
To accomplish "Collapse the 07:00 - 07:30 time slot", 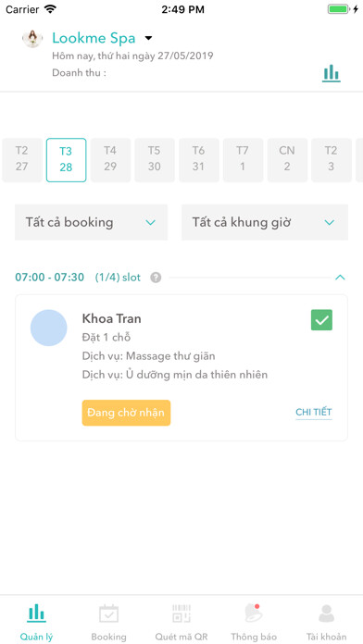I will 340,278.
